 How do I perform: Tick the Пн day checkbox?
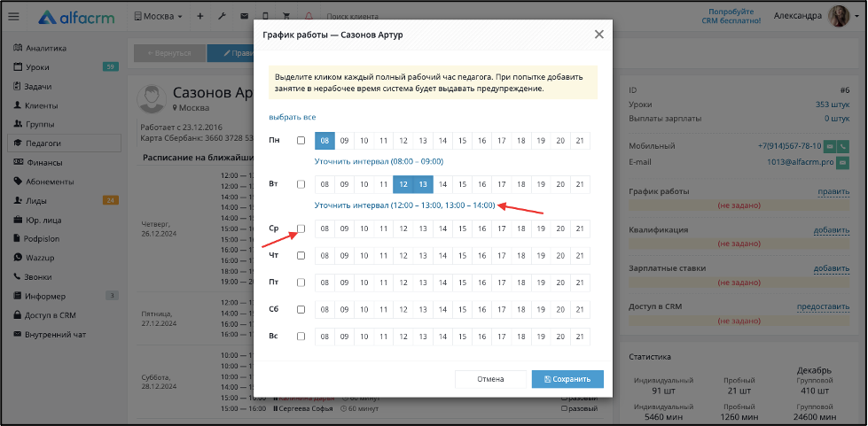coord(301,141)
